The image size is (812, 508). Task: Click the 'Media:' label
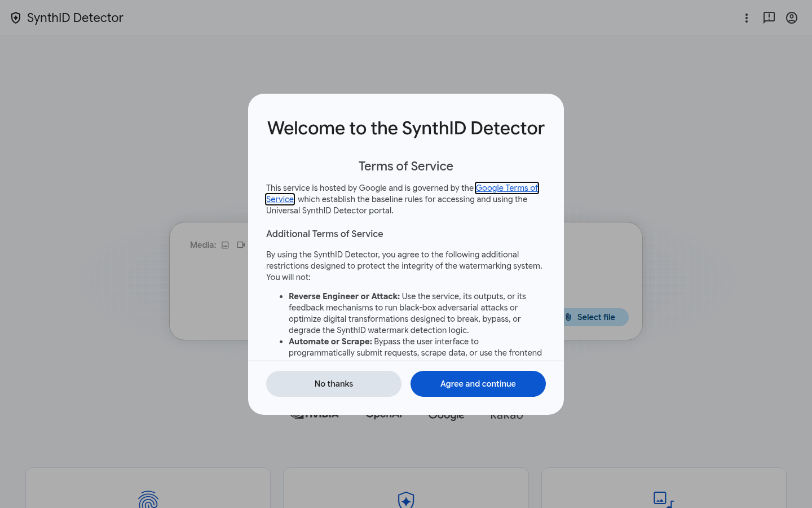coord(203,245)
